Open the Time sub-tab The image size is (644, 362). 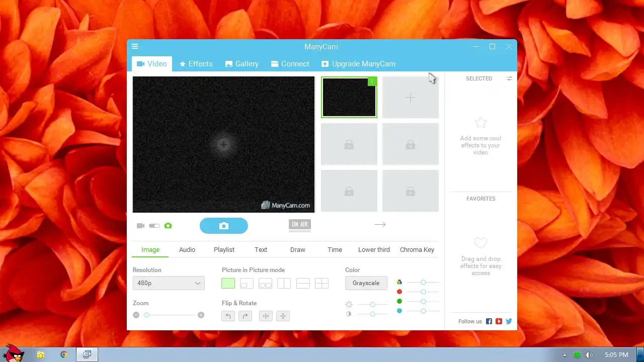click(x=335, y=249)
